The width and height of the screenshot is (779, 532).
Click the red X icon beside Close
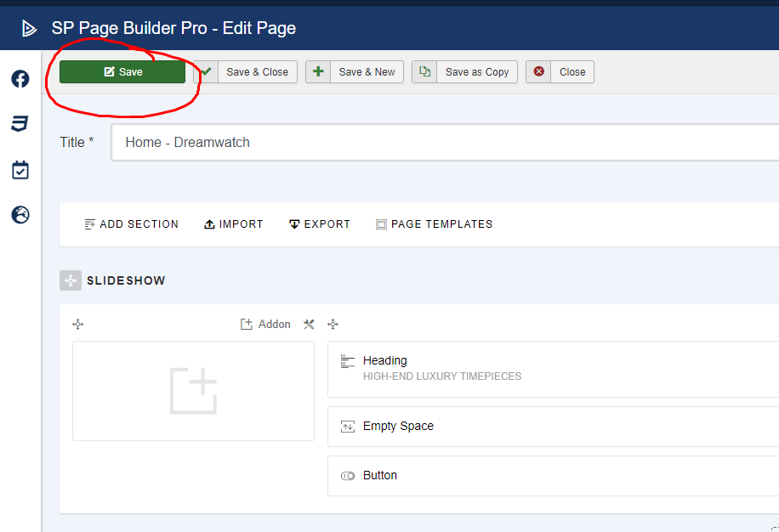(538, 72)
